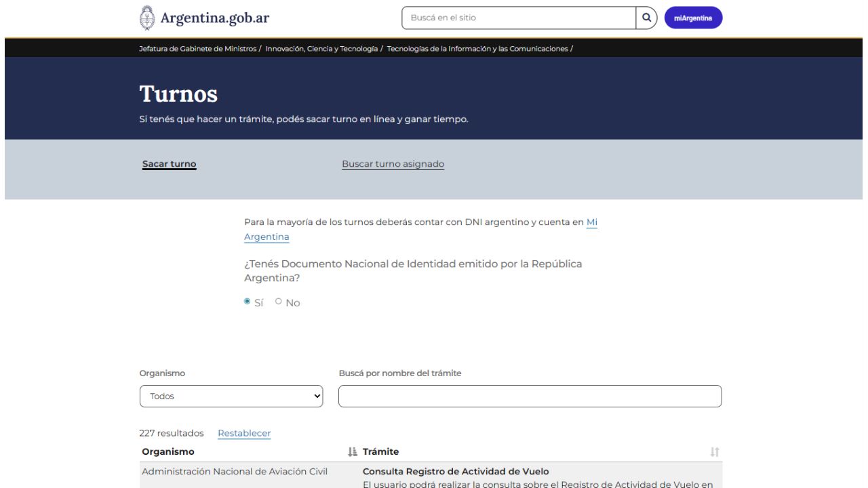Open Innovación, Ciencia y Tecnología breadcrumb
The width and height of the screenshot is (868, 488).
pos(321,49)
